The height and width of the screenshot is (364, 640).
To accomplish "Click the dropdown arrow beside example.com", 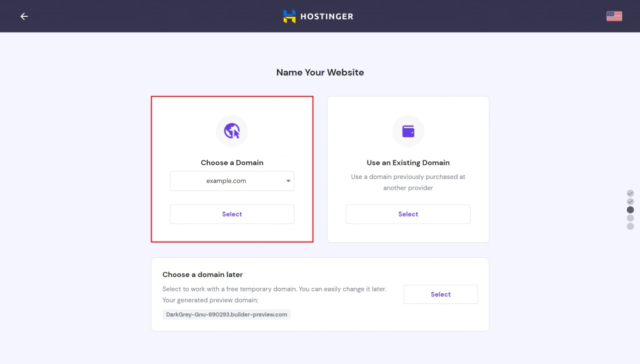I will (x=288, y=181).
